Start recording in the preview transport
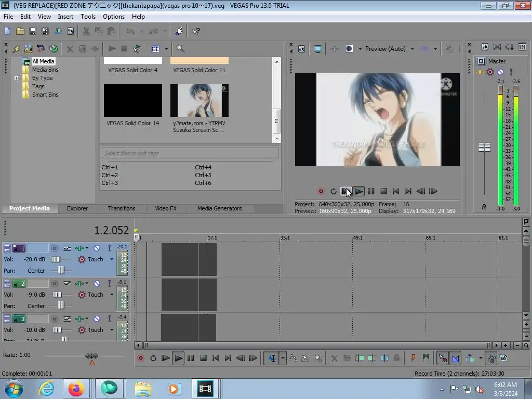Screen dimensions: 532x399 point(321,191)
